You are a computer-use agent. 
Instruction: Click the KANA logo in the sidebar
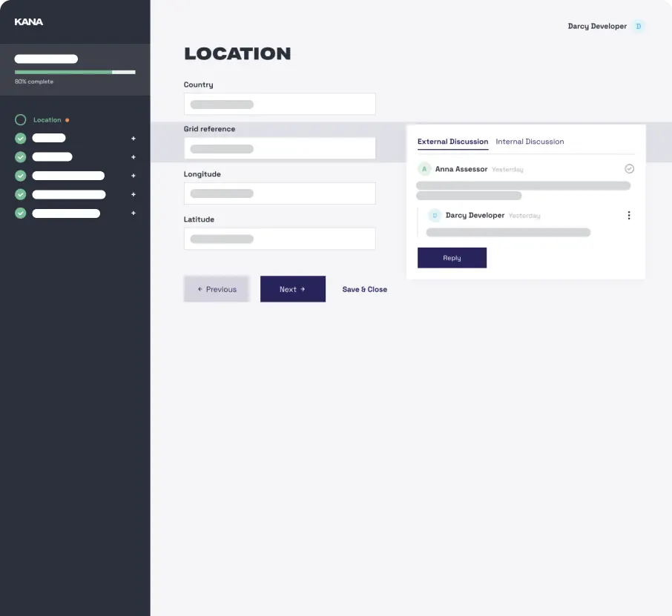(29, 21)
